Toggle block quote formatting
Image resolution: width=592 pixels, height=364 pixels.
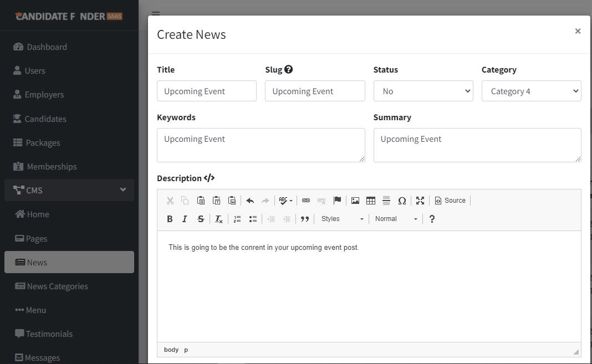pos(305,219)
